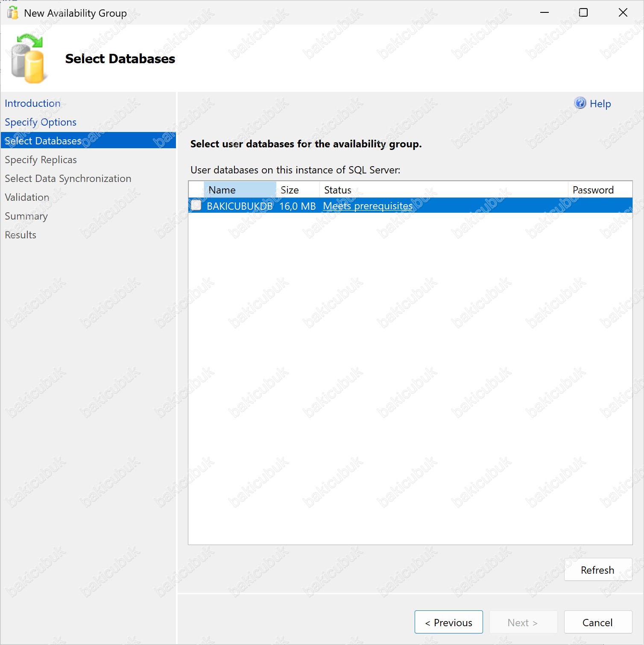Select Specify Replicas in the sidebar
Screen dimensions: 644x645
click(x=41, y=160)
